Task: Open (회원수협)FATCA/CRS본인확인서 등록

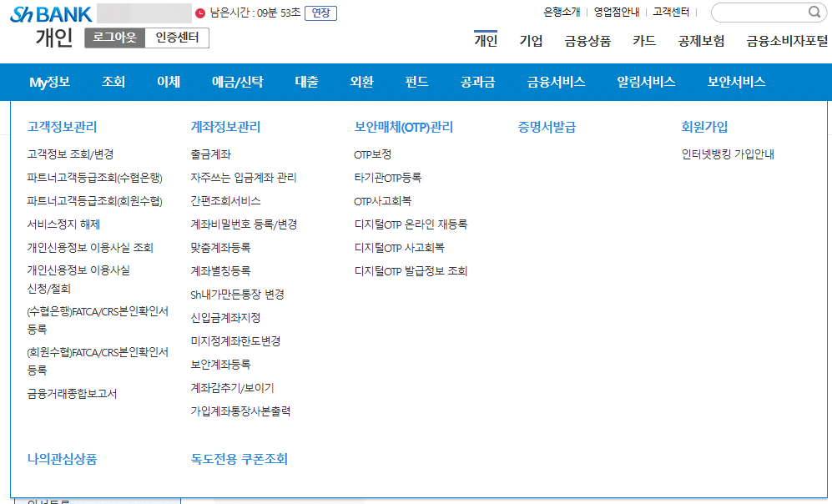Action: click(x=98, y=361)
